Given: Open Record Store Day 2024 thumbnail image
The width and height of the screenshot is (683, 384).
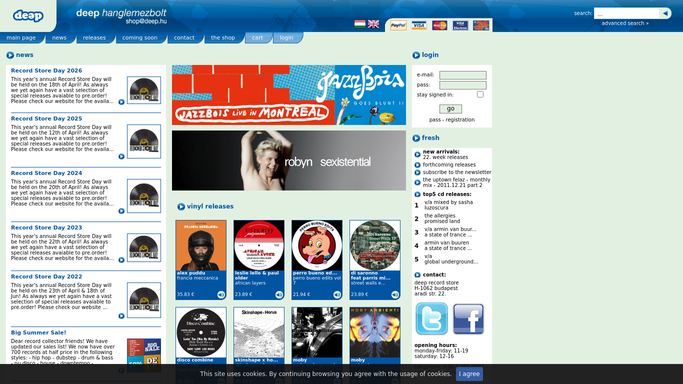Looking at the screenshot, I should tap(144, 196).
